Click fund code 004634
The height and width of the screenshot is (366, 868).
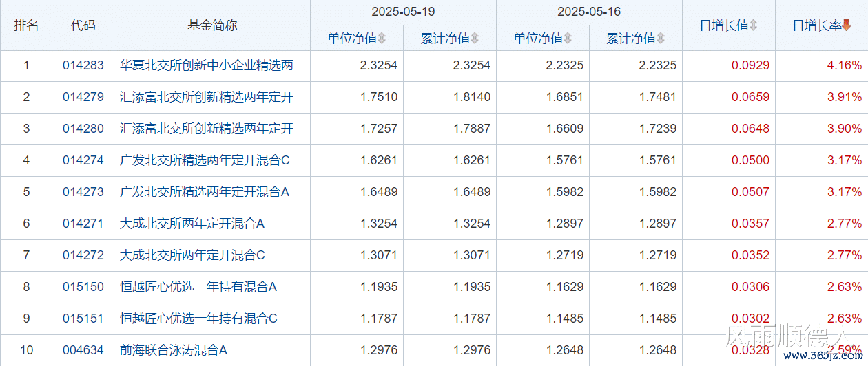click(x=83, y=350)
